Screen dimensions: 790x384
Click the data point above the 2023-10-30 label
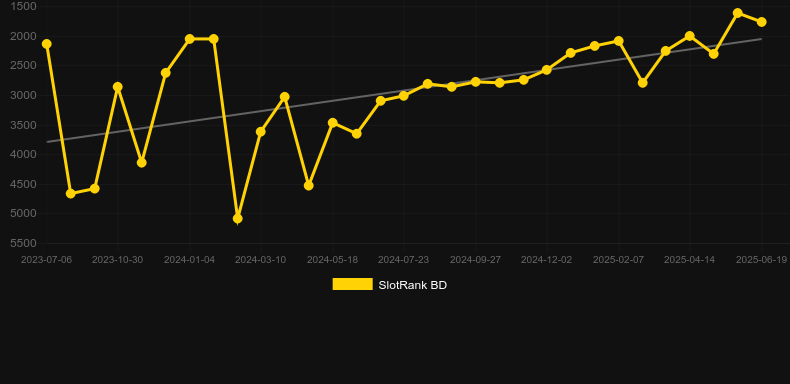117,87
